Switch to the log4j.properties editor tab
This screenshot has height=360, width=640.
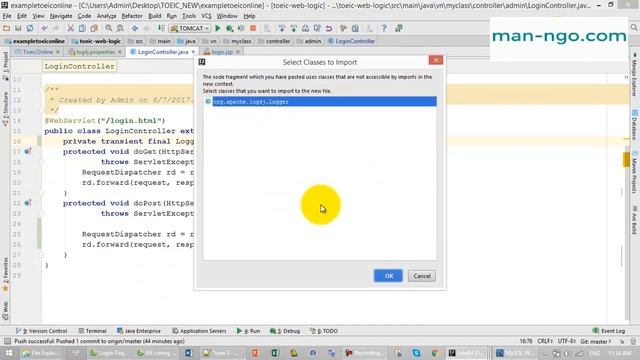(95, 52)
